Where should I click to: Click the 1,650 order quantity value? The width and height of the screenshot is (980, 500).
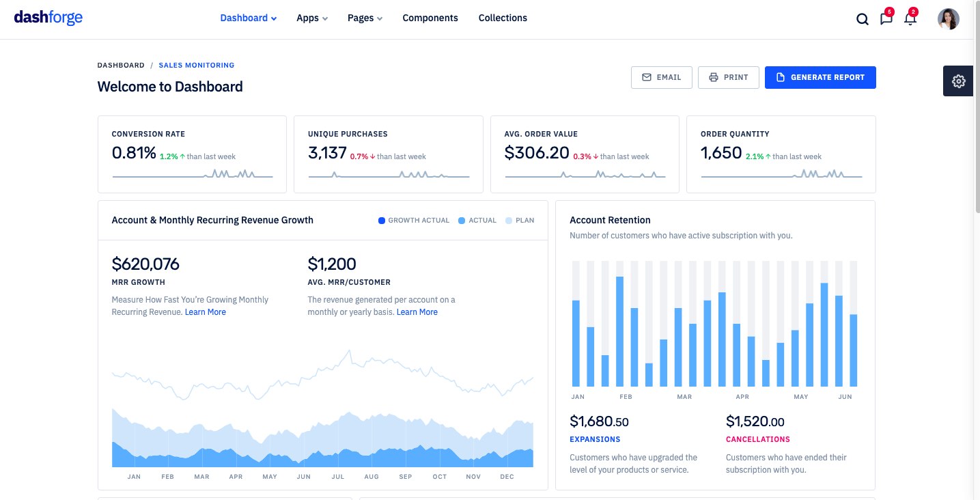click(x=721, y=153)
